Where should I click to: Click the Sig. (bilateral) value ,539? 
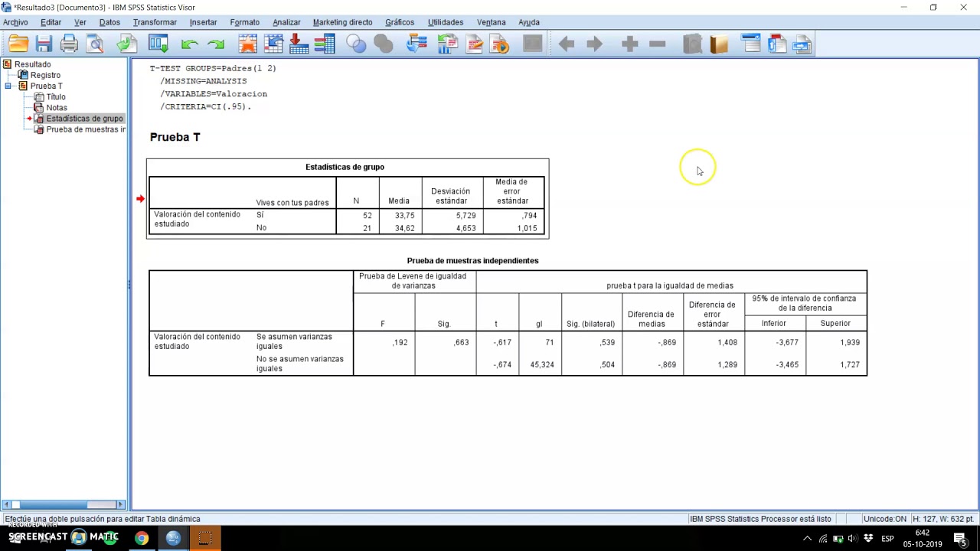point(607,343)
